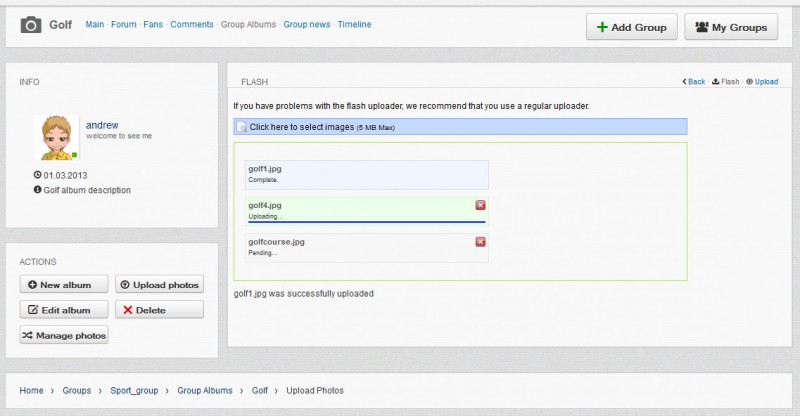Click the green plus Add Group button
The image size is (800, 416).
click(x=632, y=27)
